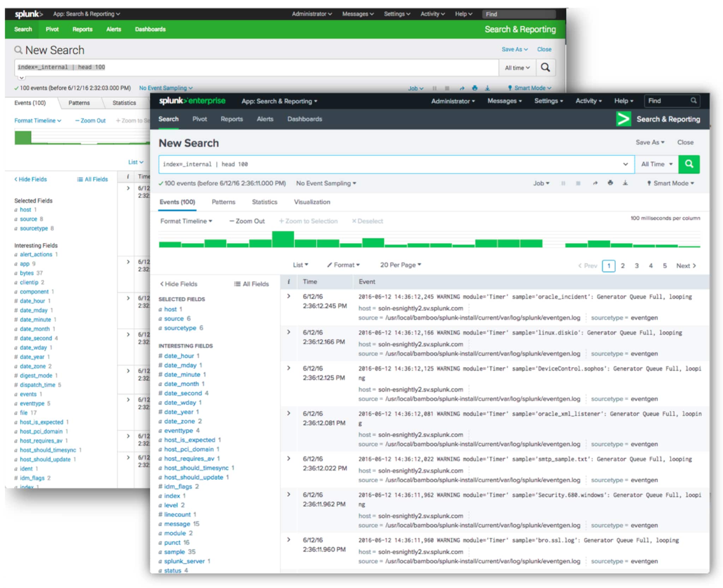Viewport: 723px width, 588px height.
Task: Pause the search job in front window
Action: coord(563,183)
